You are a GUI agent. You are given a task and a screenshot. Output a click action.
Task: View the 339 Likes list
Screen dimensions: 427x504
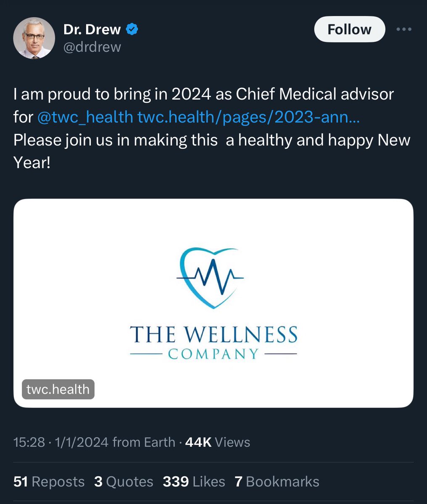click(x=194, y=481)
